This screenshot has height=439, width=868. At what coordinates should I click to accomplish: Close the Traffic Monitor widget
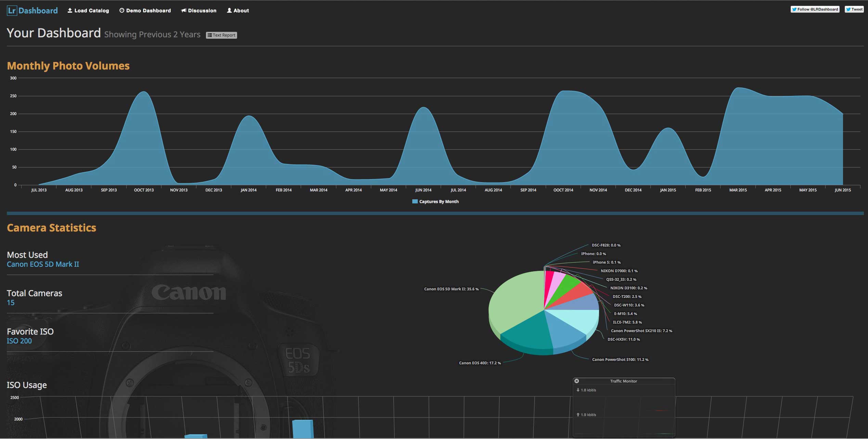coord(576,381)
